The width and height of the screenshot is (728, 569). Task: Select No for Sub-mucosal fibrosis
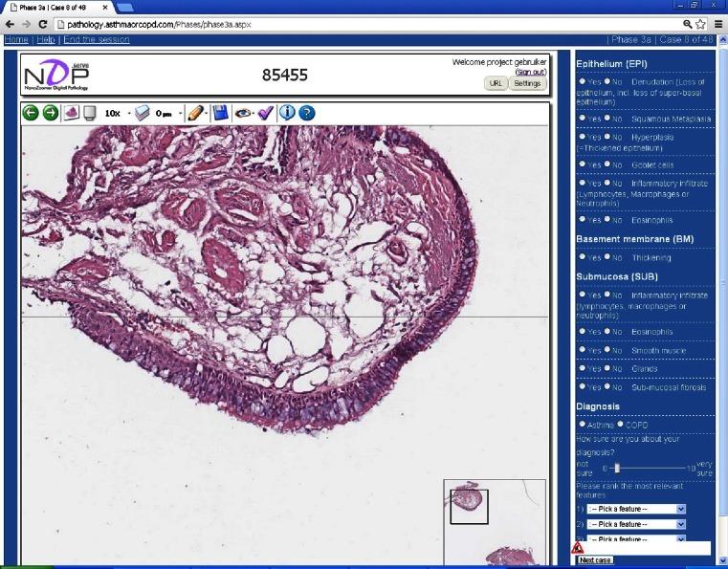click(x=607, y=386)
